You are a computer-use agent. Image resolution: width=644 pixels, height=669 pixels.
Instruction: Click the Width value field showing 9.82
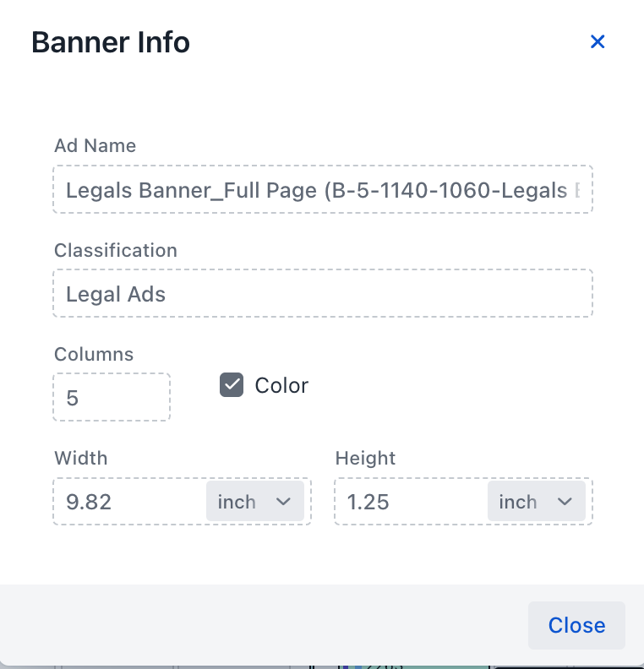(x=131, y=502)
